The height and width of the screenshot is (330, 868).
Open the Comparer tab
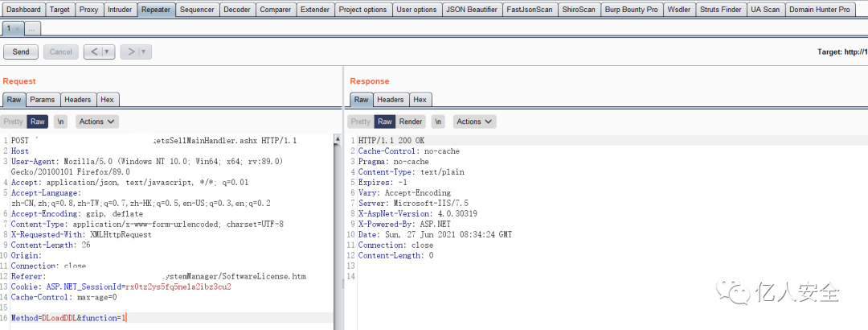275,10
